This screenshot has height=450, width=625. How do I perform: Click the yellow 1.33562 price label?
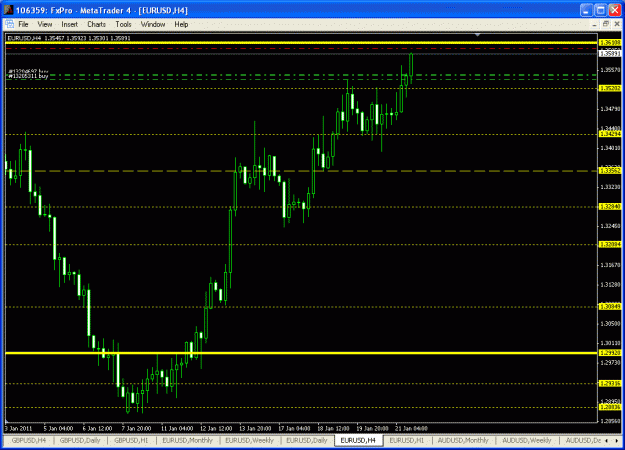pyautogui.click(x=610, y=171)
